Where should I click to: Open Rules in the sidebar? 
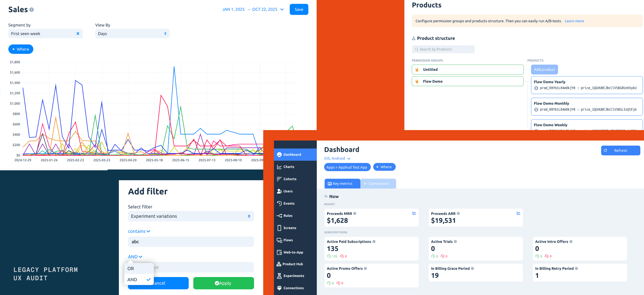(295, 216)
